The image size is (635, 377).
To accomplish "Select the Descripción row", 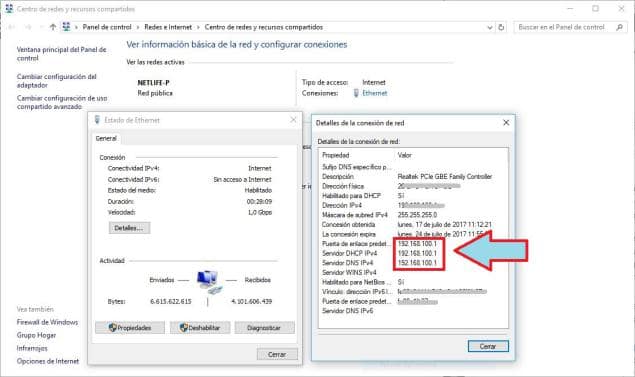I will [413, 177].
